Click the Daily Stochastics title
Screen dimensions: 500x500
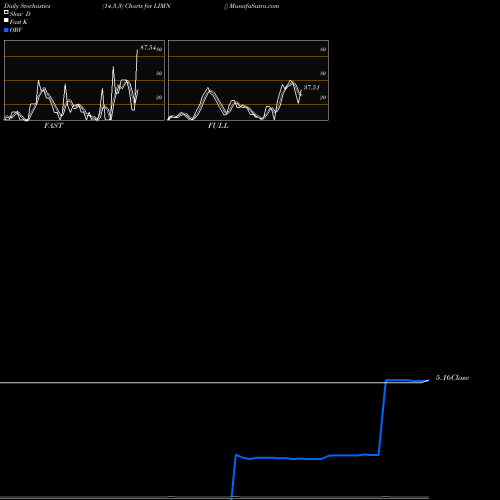click(27, 6)
